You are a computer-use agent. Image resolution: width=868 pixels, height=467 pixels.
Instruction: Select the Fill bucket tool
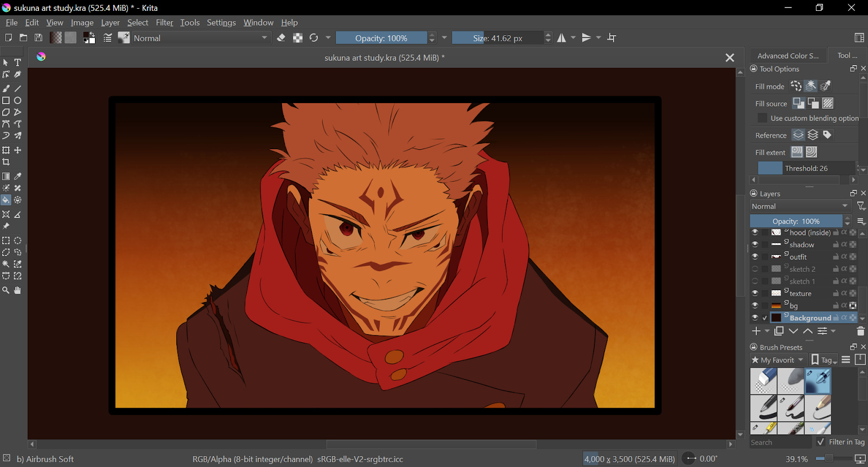[6, 200]
